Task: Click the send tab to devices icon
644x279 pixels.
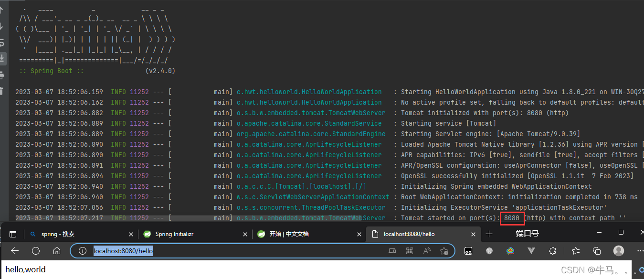Action: click(x=392, y=251)
